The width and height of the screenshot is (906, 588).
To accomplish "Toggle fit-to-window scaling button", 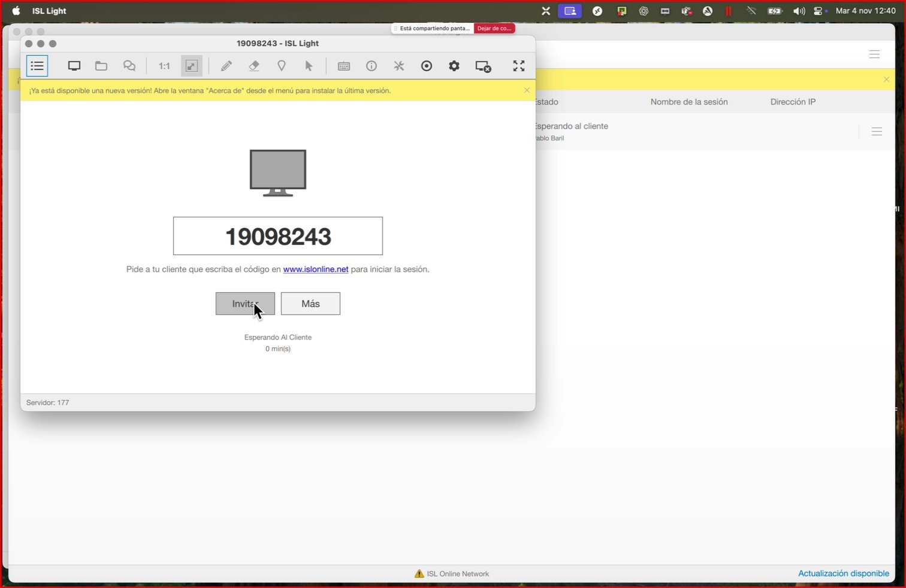I will pyautogui.click(x=192, y=66).
